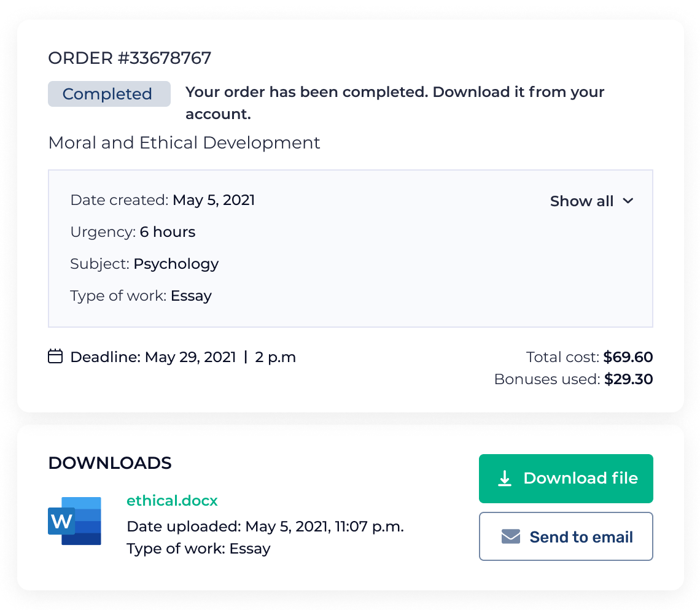Click the Date created May 5, 2021 row
700x610 pixels.
click(163, 200)
